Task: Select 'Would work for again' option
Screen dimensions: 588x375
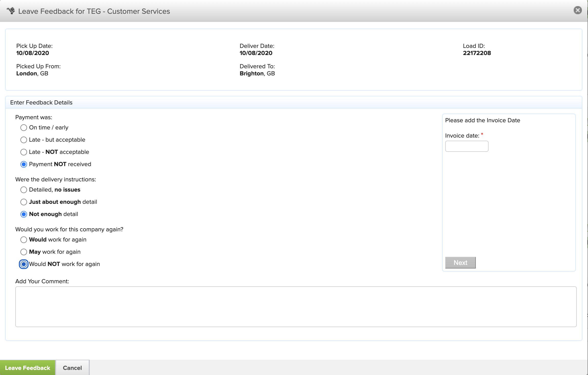Action: click(x=24, y=240)
